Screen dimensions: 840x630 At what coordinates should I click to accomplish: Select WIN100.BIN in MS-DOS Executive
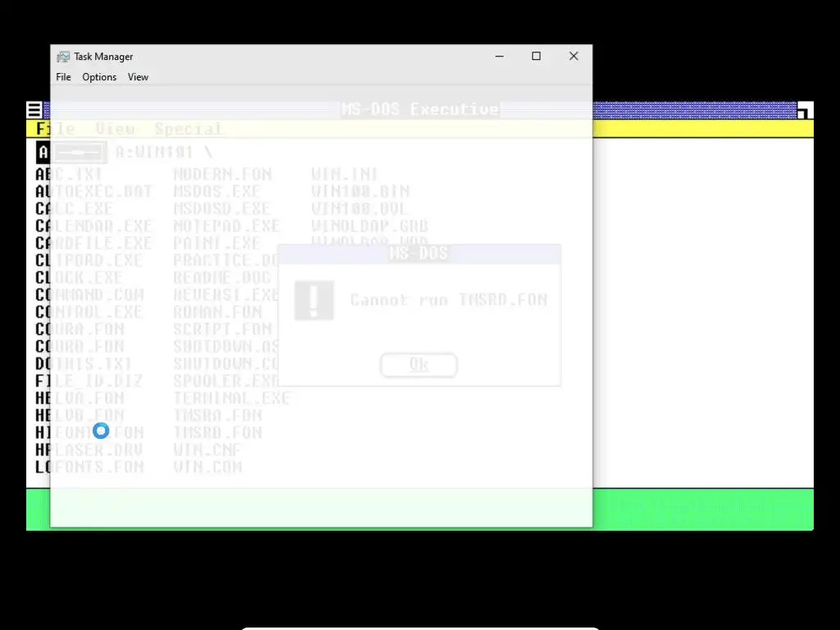point(360,191)
